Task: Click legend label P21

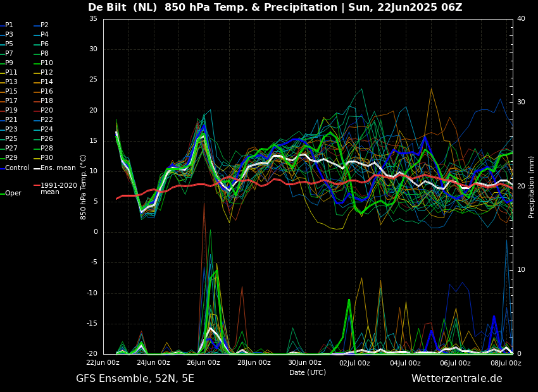Action: click(9, 119)
